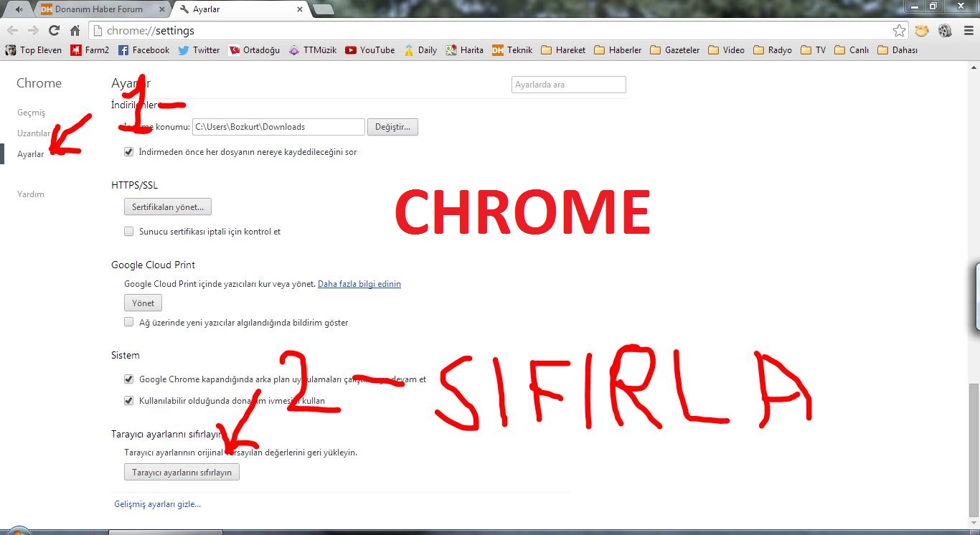Uncheck the background apps option after Chrome closes

point(129,379)
